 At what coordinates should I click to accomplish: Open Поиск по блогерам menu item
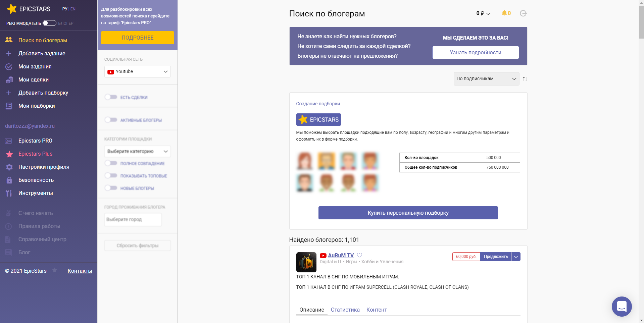coord(43,40)
